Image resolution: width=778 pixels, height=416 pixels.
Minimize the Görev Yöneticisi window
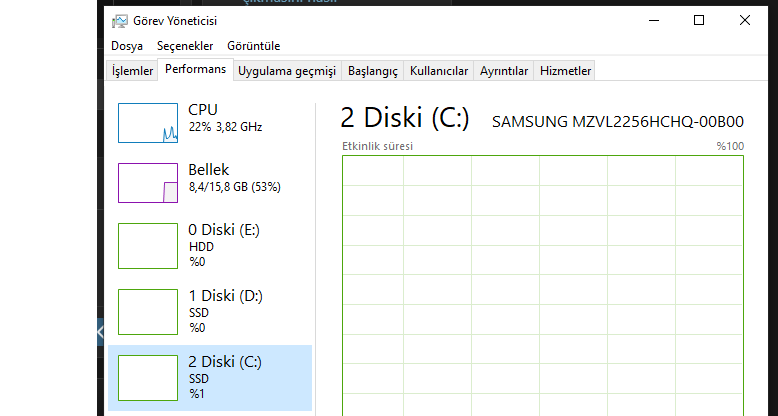[x=653, y=20]
